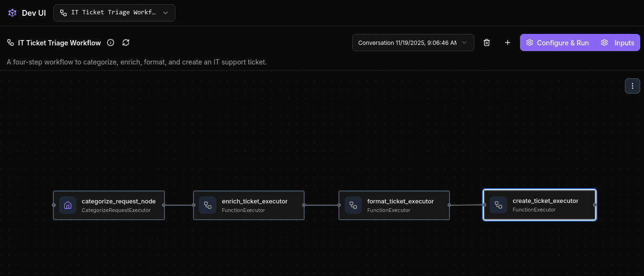Select the enrich_ticket_executor node
The image size is (644, 276).
(255, 205)
